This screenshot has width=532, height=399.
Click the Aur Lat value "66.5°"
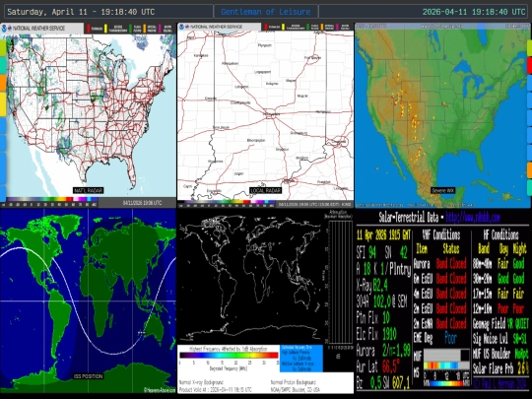(x=391, y=366)
